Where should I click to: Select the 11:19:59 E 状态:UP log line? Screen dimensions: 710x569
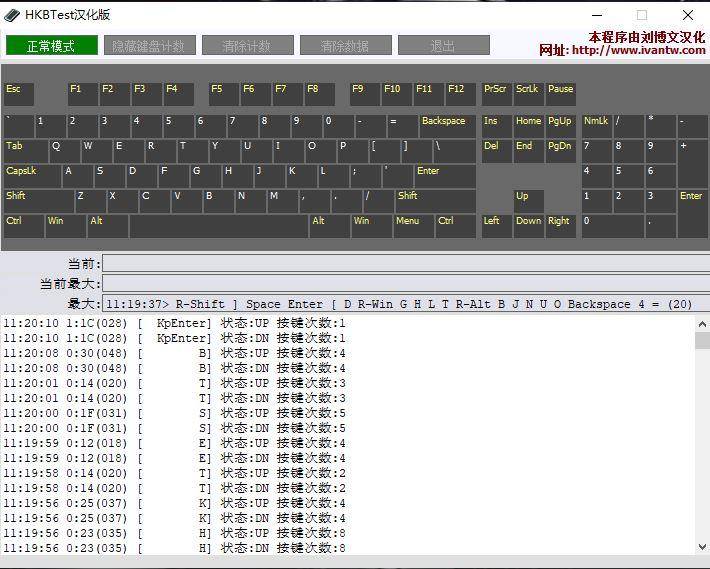click(175, 443)
